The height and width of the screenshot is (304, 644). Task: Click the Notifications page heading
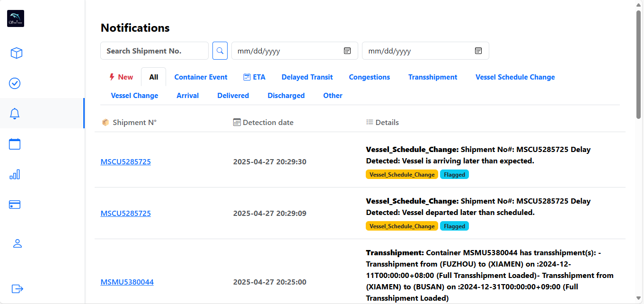(x=135, y=27)
